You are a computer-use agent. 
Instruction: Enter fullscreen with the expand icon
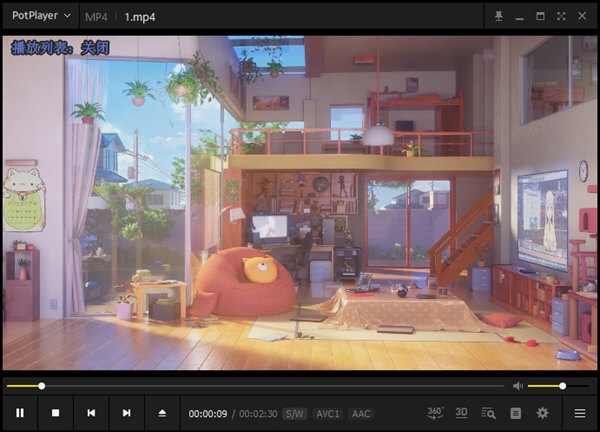point(562,16)
